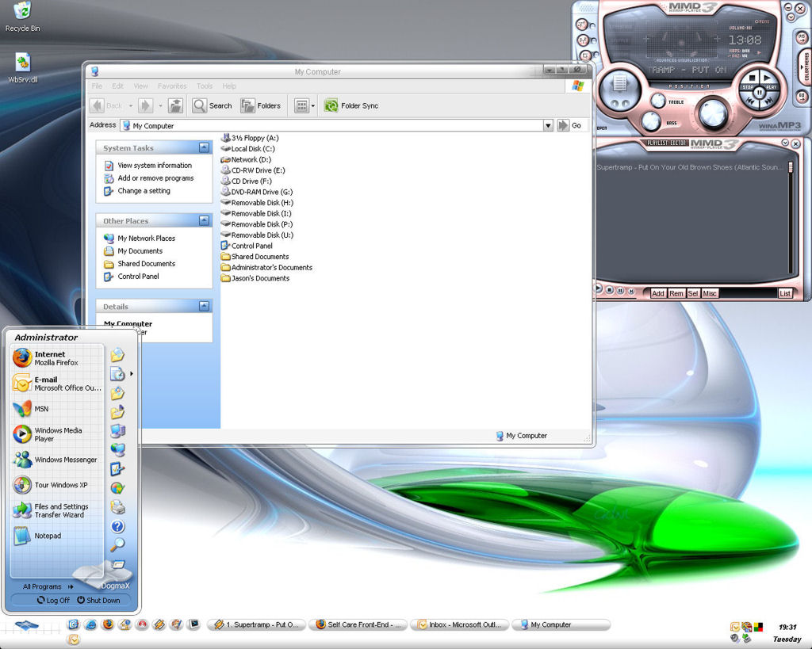Viewport: 812px width, 649px height.
Task: Open the File menu
Action: point(97,86)
